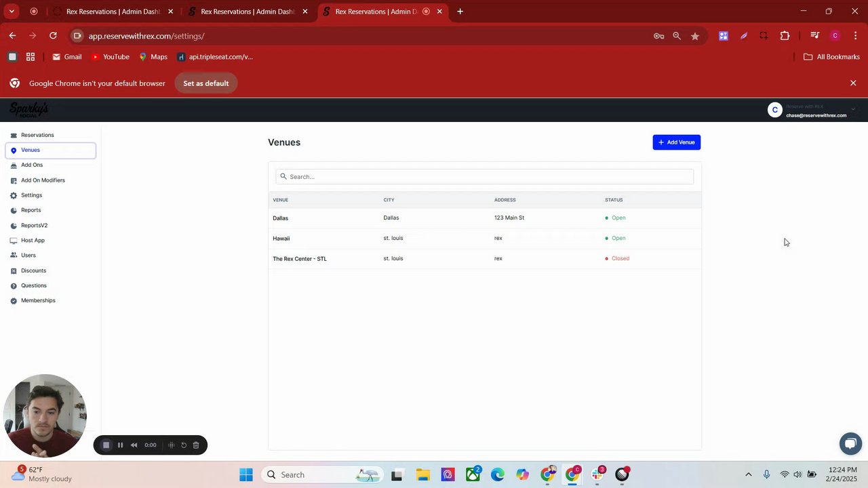Delete the recording with trash icon
The image size is (868, 488).
click(x=196, y=445)
